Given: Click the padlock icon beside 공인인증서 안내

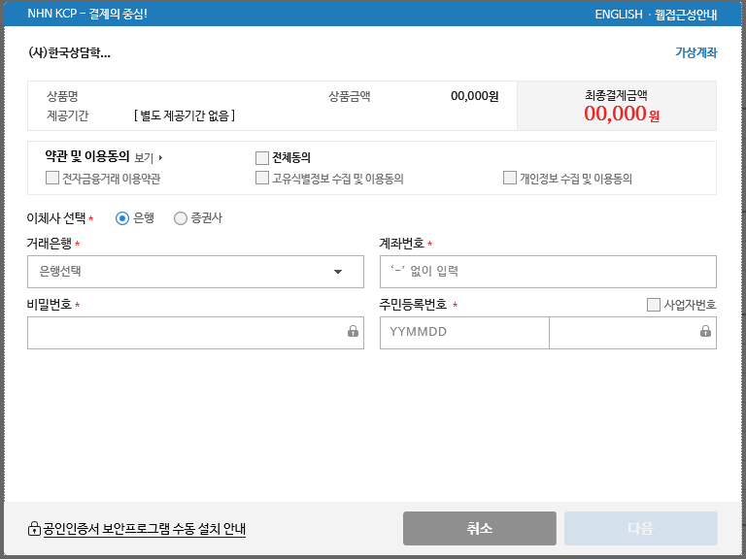Looking at the screenshot, I should pyautogui.click(x=34, y=528).
